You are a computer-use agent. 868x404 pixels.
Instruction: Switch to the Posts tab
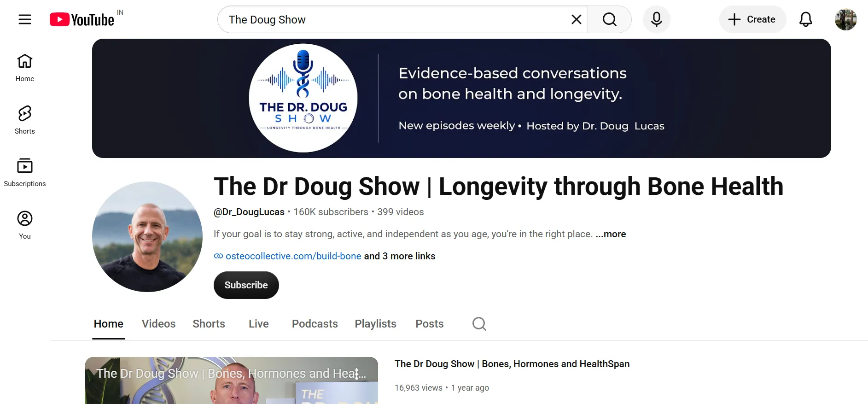(430, 324)
